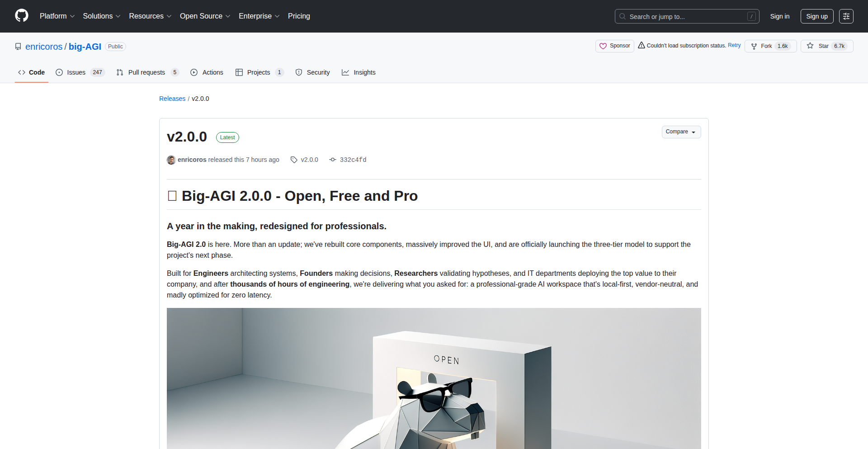The image size is (868, 449).
Task: Expand the Solutions menu
Action: pyautogui.click(x=101, y=16)
